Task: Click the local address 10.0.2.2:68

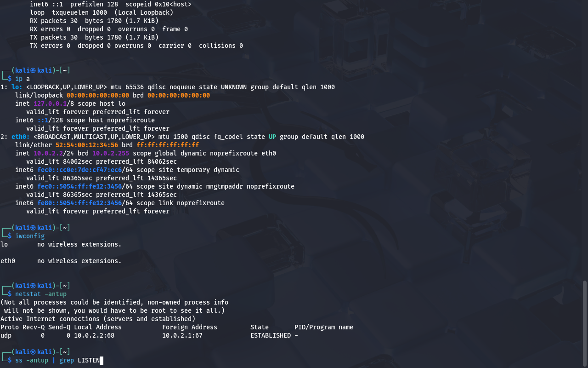Action: [94, 335]
